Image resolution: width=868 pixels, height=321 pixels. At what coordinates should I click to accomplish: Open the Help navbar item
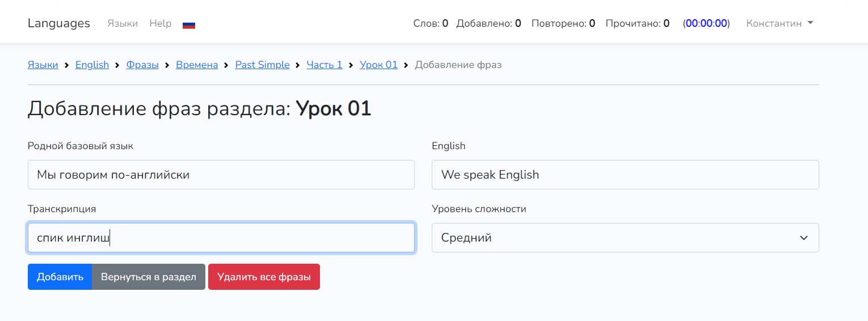161,23
